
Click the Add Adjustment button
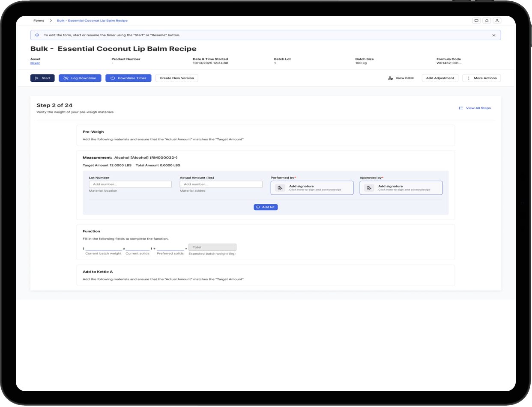pyautogui.click(x=440, y=78)
